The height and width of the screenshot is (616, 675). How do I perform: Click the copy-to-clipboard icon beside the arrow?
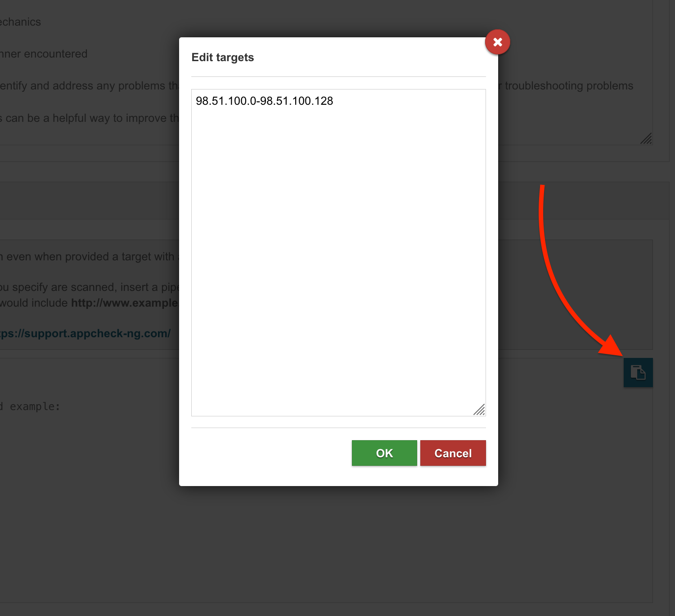click(638, 372)
